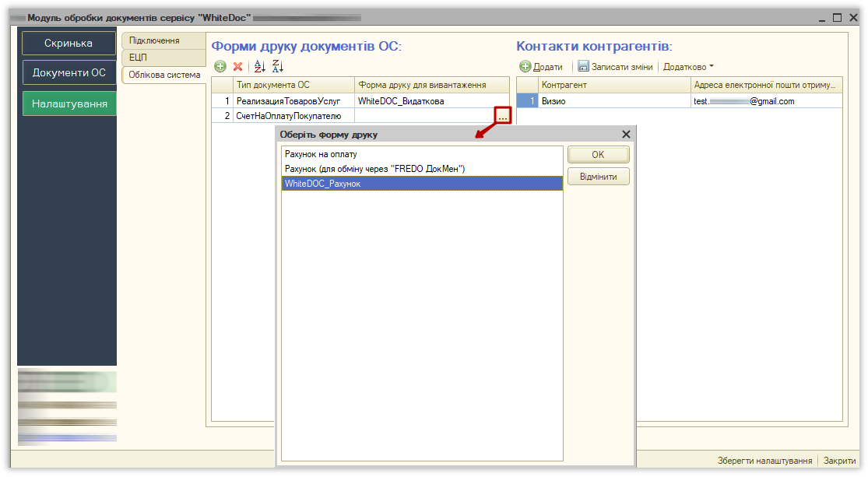Maximize the WhiteDoc module window
868x477 pixels.
tap(837, 18)
